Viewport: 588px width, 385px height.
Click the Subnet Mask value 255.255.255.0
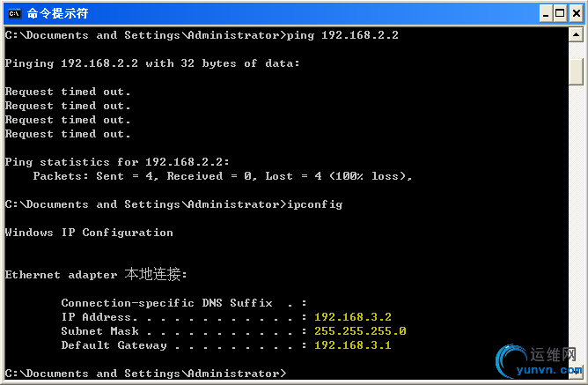359,331
